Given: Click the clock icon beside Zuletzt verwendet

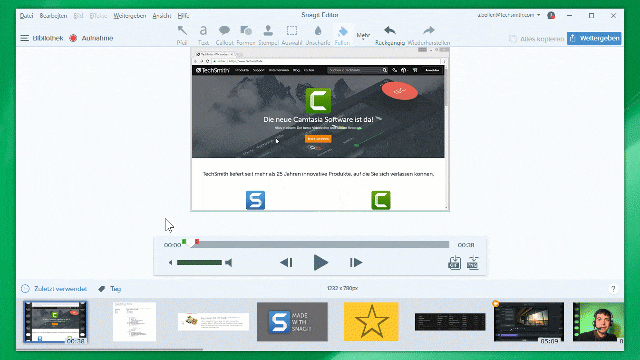Looking at the screenshot, I should point(25,289).
